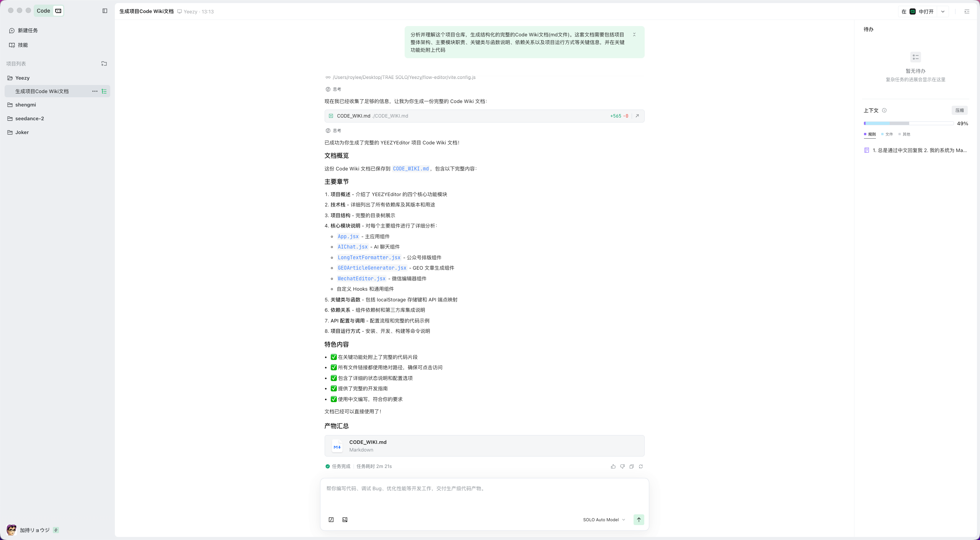Expand the 中打开 dropdown chevron
980x540 pixels.
tap(943, 11)
